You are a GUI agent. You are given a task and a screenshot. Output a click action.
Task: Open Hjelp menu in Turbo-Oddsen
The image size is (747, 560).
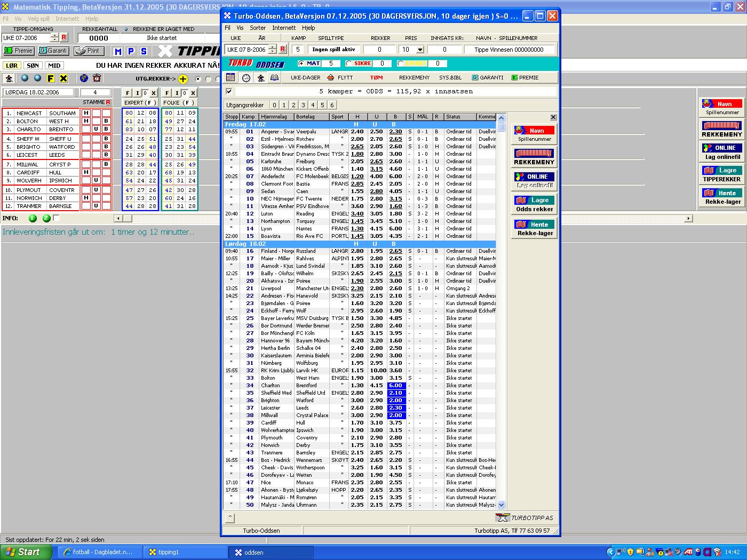[x=308, y=28]
